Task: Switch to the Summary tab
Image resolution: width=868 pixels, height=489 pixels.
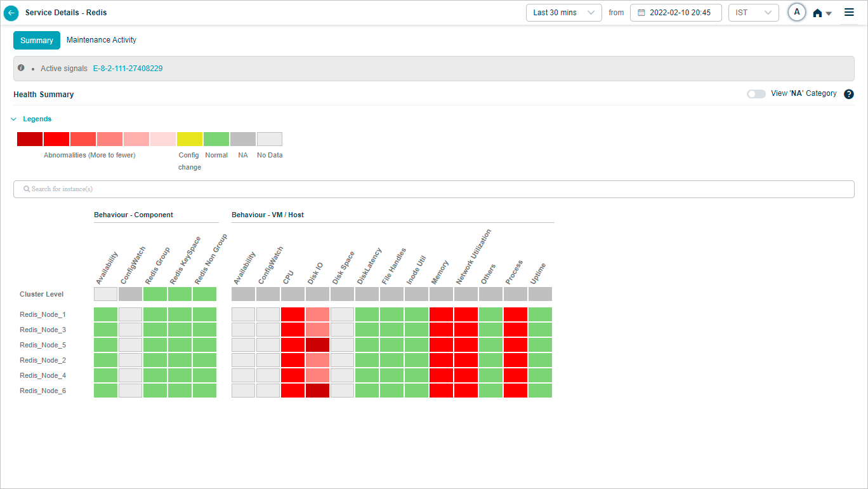Action: 37,41
